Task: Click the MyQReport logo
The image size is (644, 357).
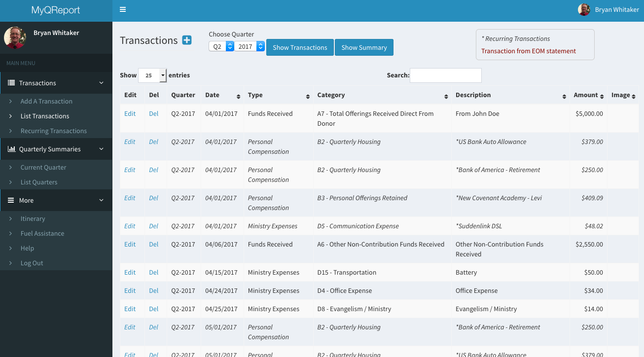Action: pos(56,10)
